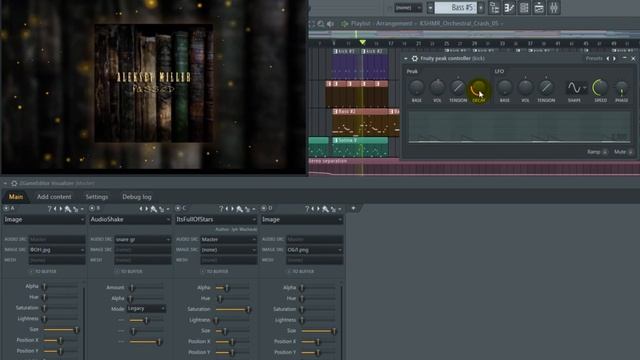Open the LFO shape dropdown arrow
The image size is (640, 360).
point(584,87)
